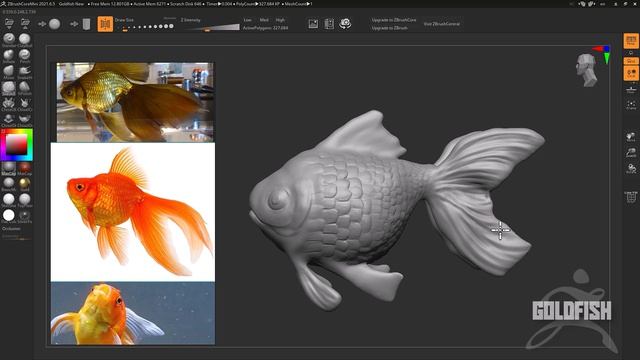
Task: Select the bottom-left Chisel brush above color picker
Action: click(9, 120)
